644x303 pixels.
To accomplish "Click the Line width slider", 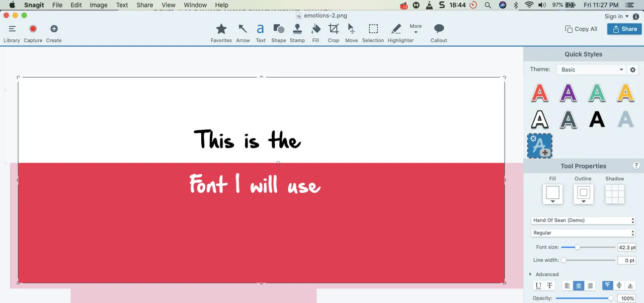I will pos(588,260).
